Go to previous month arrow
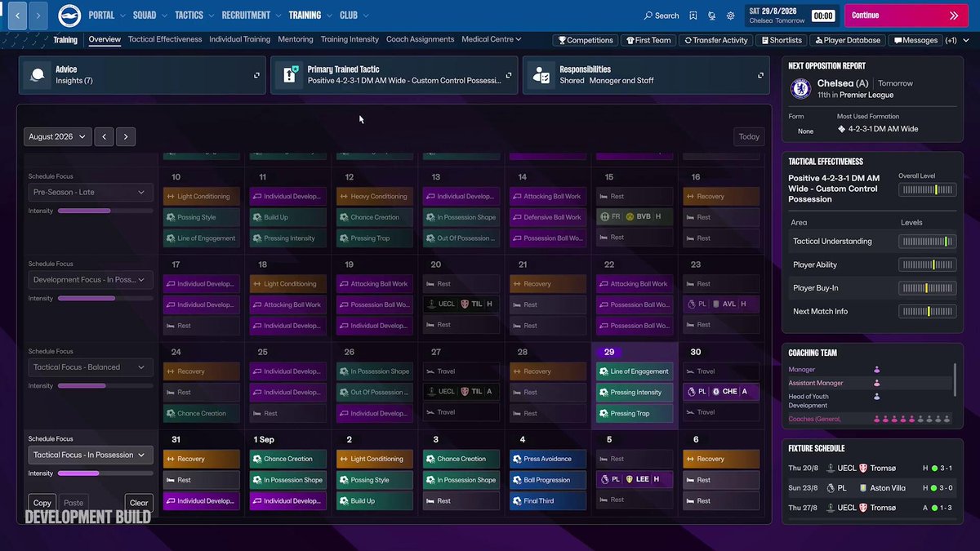This screenshot has width=980, height=551. click(104, 137)
